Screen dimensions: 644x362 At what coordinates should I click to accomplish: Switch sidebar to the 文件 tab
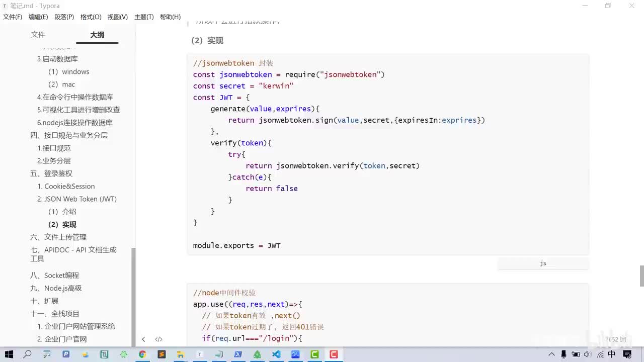tap(38, 35)
